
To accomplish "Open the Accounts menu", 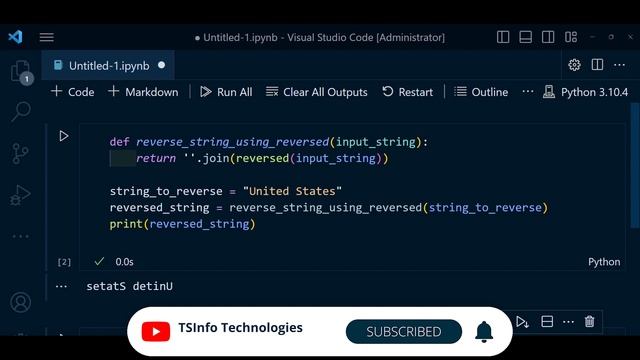I will [x=20, y=302].
